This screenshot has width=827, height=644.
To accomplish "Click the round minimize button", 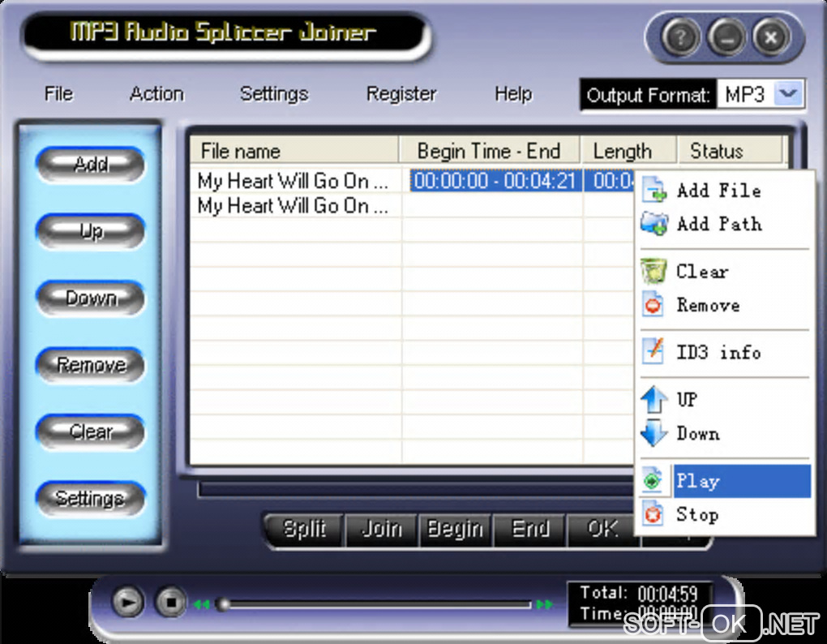I will tap(726, 38).
